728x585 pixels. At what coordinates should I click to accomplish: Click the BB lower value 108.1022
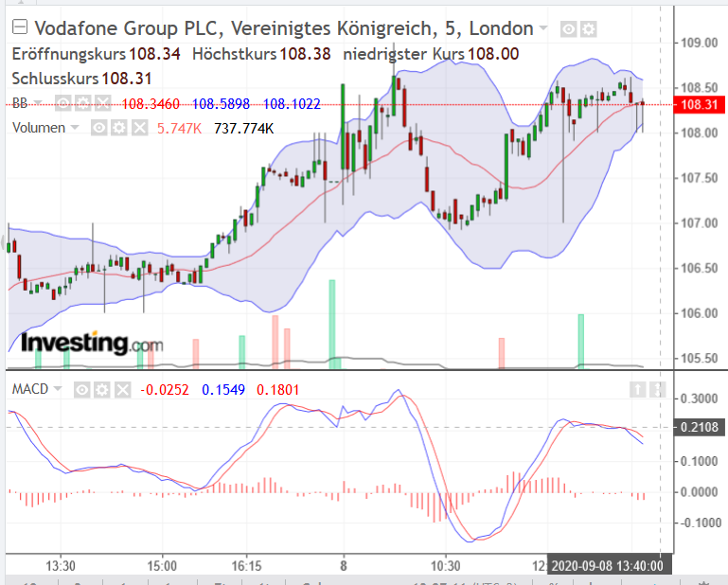(x=292, y=103)
